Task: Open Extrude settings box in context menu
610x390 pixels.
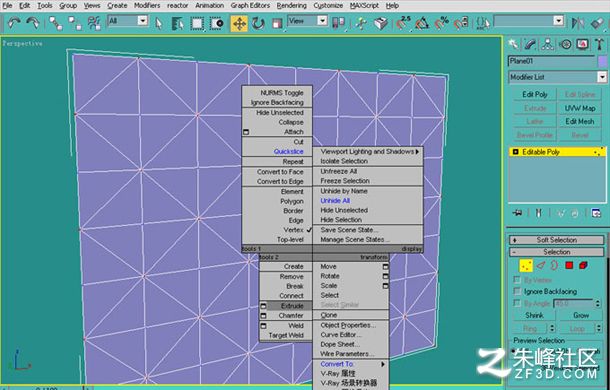Action: tap(263, 306)
